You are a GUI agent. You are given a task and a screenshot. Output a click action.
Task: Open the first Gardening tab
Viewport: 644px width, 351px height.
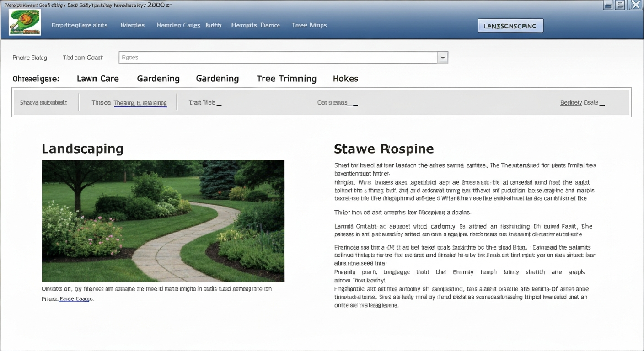pyautogui.click(x=158, y=79)
